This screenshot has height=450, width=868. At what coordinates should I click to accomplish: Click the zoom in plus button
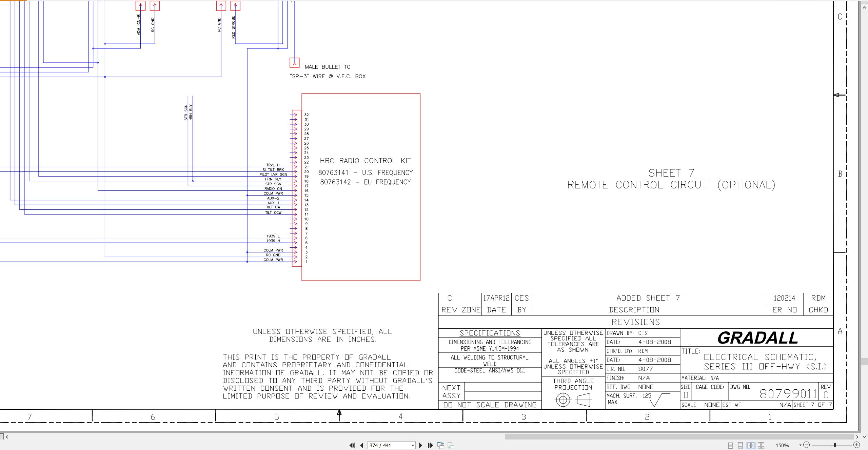point(856,445)
